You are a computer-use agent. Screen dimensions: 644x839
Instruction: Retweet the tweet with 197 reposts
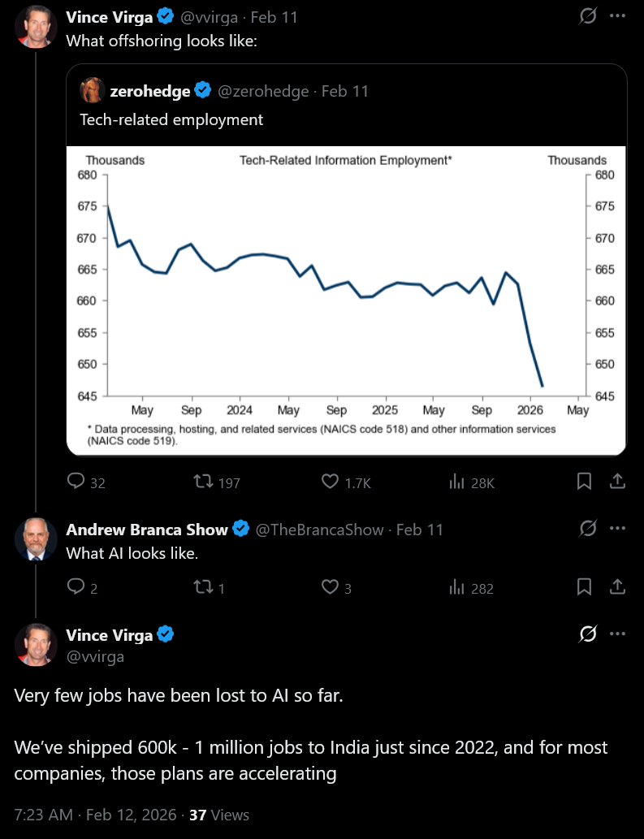tap(203, 482)
